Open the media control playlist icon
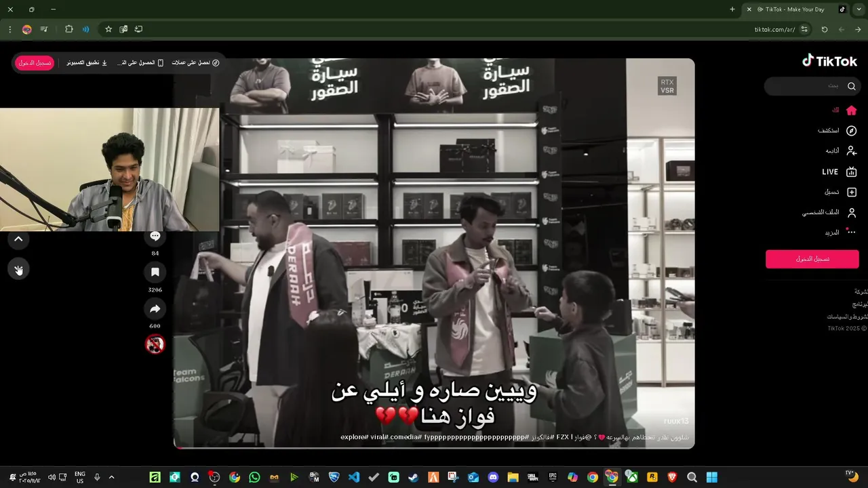Screen dimensions: 868x488 point(44,29)
